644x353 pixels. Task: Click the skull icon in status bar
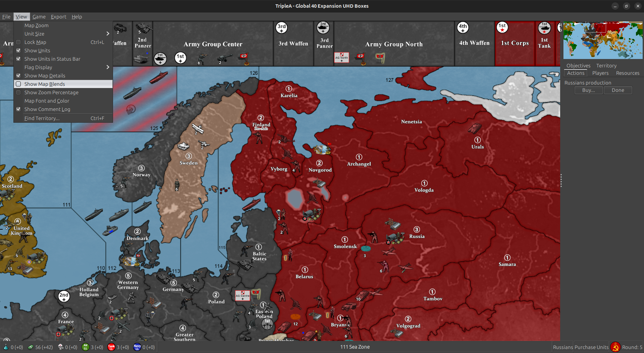pyautogui.click(x=61, y=347)
